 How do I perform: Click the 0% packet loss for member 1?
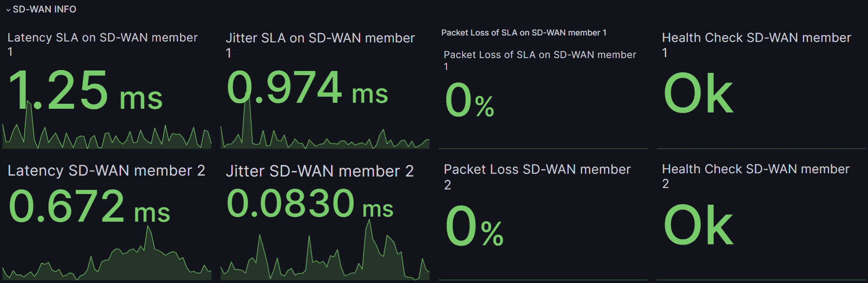click(469, 100)
